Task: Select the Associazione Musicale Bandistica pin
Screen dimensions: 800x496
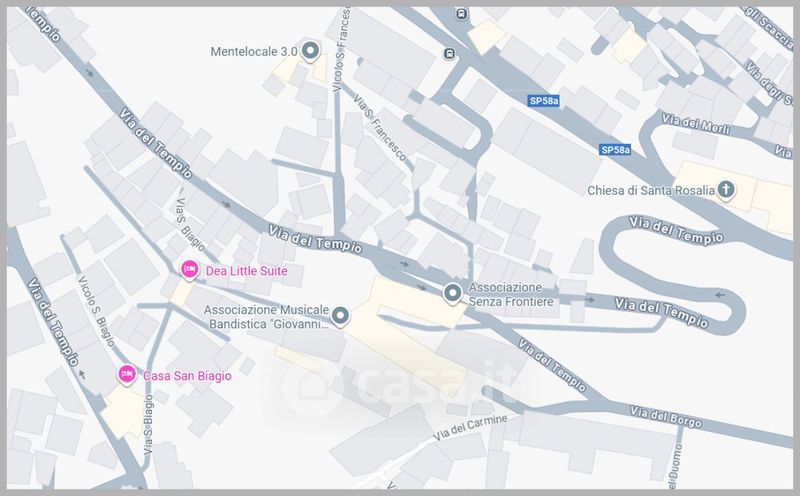Action: tap(340, 315)
